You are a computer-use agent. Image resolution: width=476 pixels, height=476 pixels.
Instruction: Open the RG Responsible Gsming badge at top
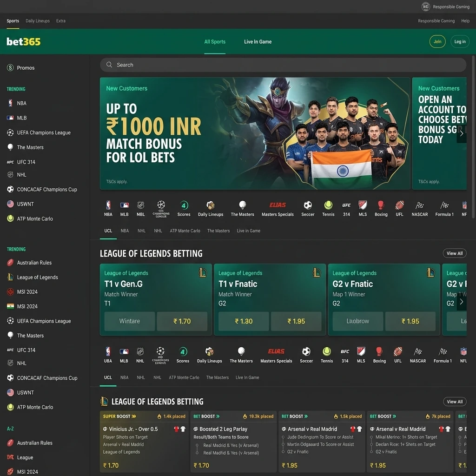click(x=445, y=7)
